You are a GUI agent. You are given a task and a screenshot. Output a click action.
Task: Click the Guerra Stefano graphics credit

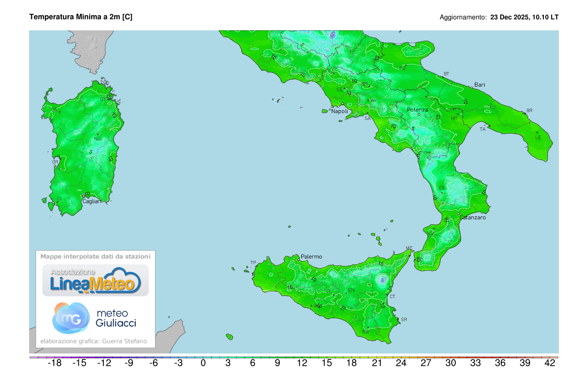coord(93,341)
